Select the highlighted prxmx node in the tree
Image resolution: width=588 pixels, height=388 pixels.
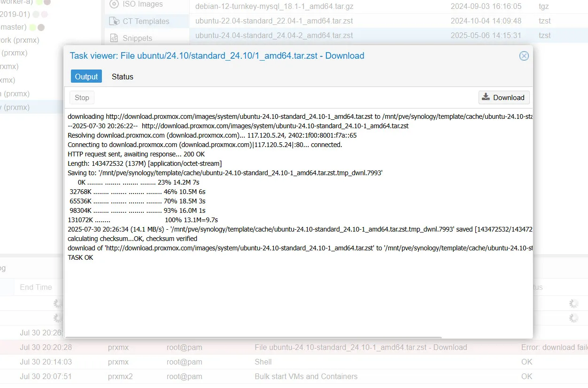coord(28,107)
